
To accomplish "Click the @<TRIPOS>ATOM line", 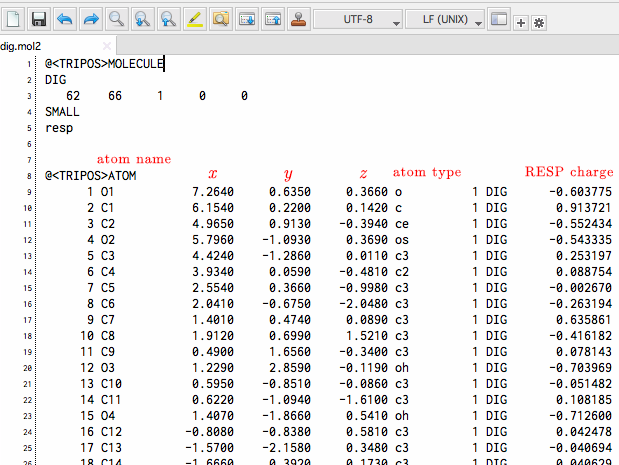I will (x=90, y=176).
